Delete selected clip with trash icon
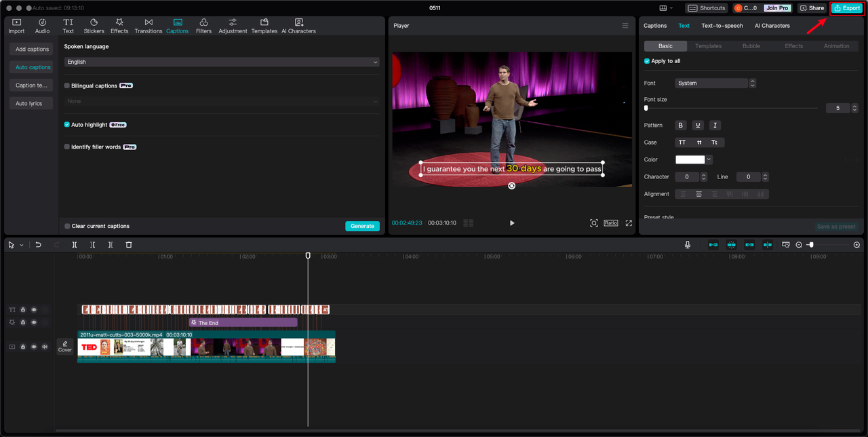 129,245
